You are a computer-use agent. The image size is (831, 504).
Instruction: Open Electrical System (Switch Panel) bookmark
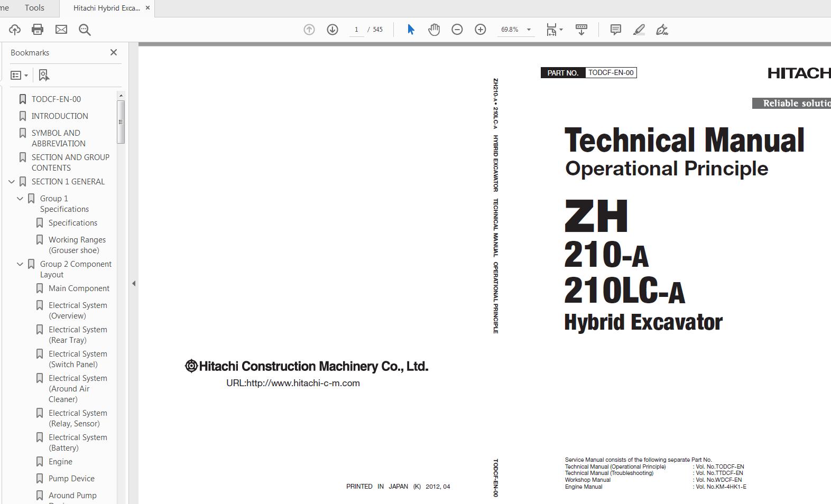(x=78, y=359)
